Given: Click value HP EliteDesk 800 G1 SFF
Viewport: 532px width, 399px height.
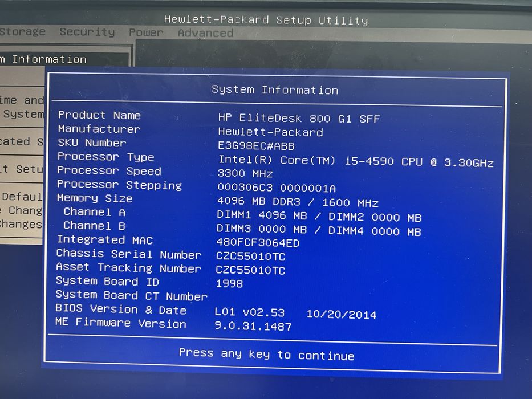Looking at the screenshot, I should tap(299, 118).
